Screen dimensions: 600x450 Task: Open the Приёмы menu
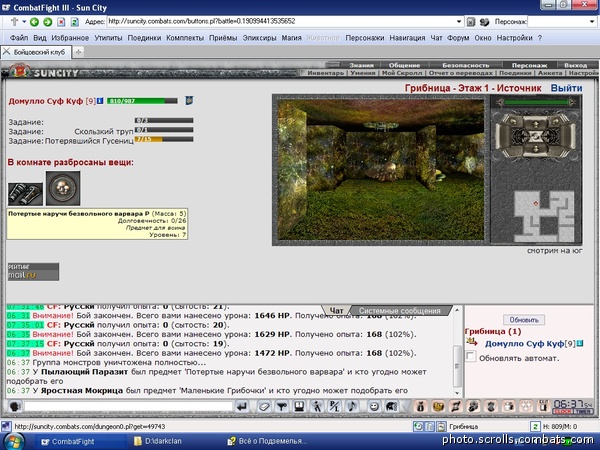point(223,38)
